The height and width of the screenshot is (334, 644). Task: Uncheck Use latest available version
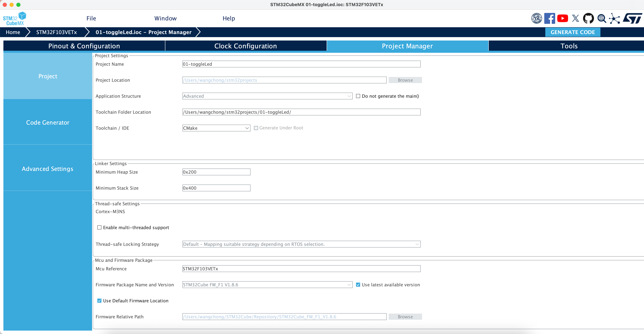[x=358, y=285]
